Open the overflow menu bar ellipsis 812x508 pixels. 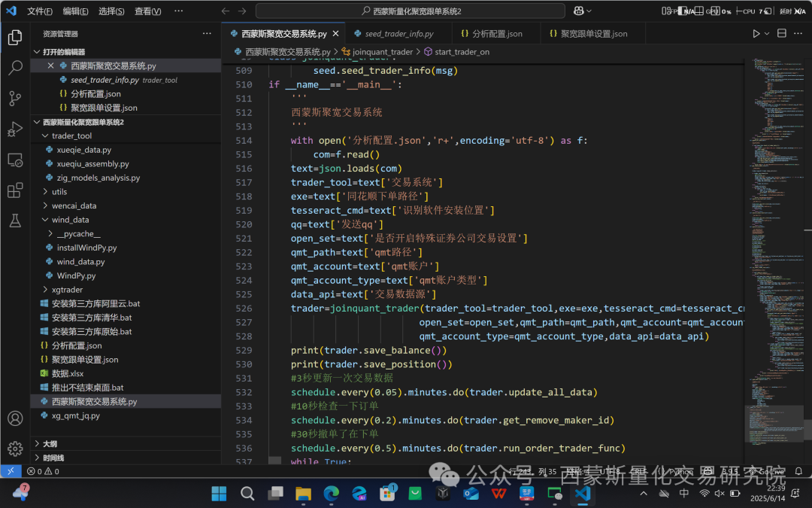pyautogui.click(x=179, y=11)
